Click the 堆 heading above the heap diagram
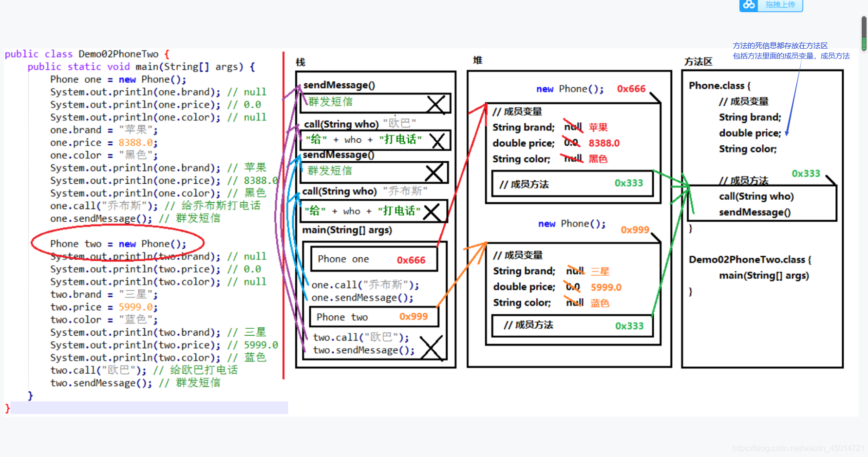This screenshot has height=457, width=868. pos(477,60)
